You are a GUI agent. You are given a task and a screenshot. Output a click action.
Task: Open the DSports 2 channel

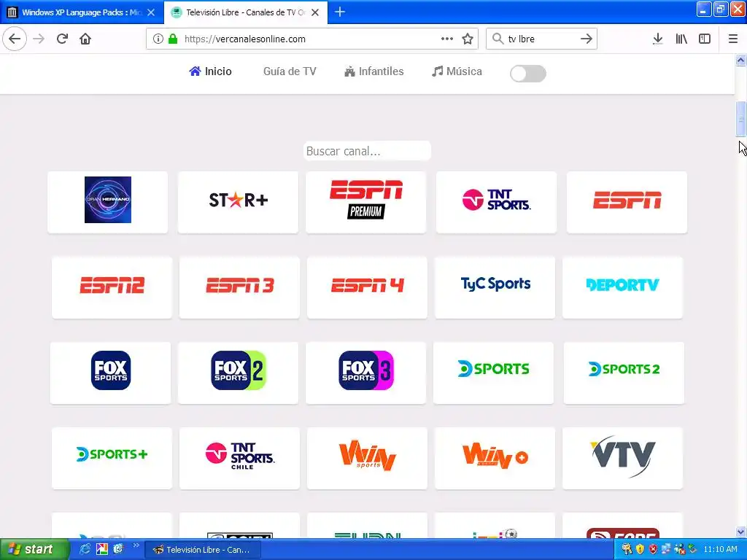[x=624, y=373]
